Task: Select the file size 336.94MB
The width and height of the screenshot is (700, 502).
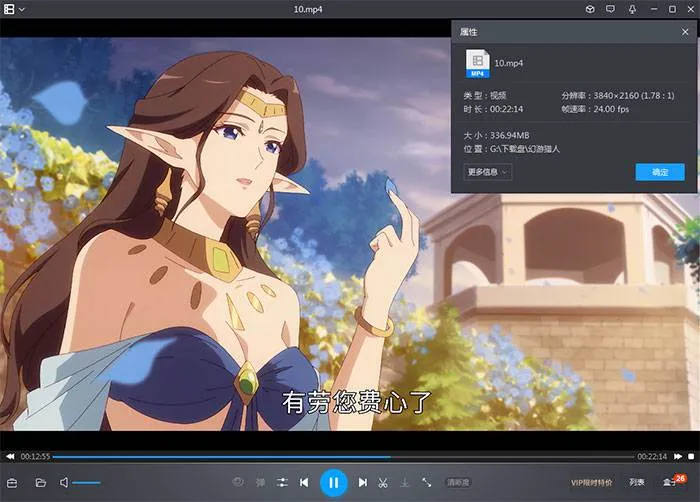Action: [509, 135]
